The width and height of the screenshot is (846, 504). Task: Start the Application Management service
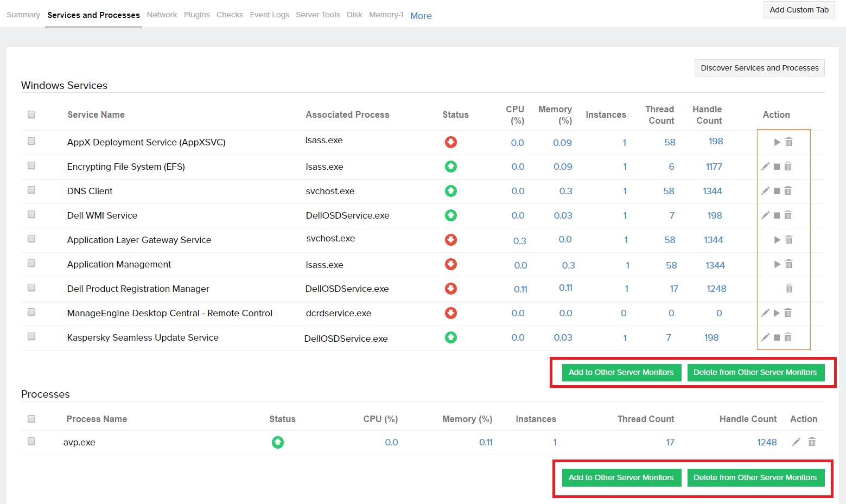click(x=777, y=264)
